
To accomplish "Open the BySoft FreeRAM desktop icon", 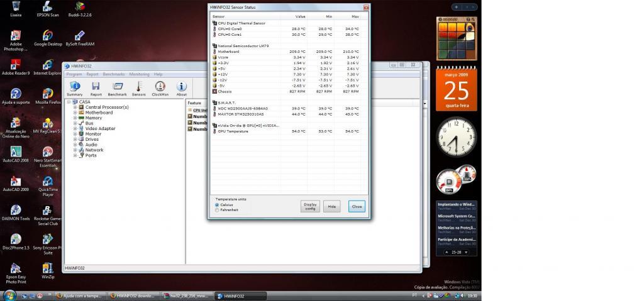I will pos(80,38).
